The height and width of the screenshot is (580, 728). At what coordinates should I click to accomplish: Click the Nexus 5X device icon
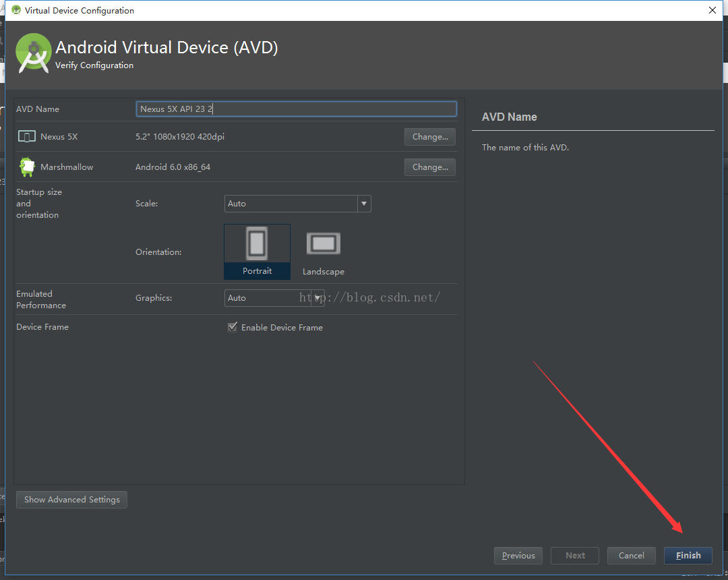pyautogui.click(x=26, y=136)
